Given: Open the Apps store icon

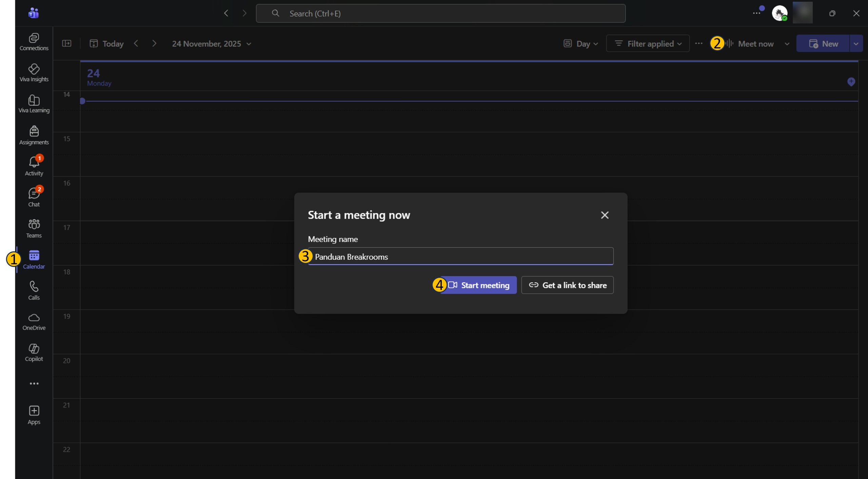Looking at the screenshot, I should tap(34, 415).
